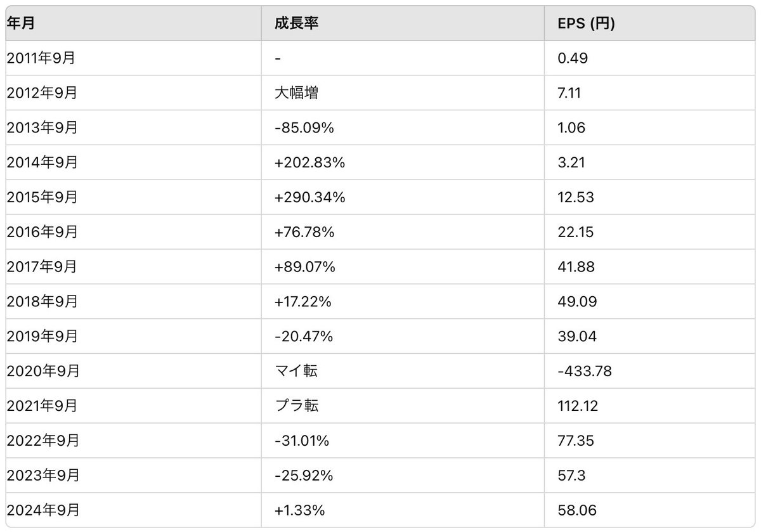Select the +290.34% growth rate cell
Viewport: 761px width, 532px height.
click(310, 197)
